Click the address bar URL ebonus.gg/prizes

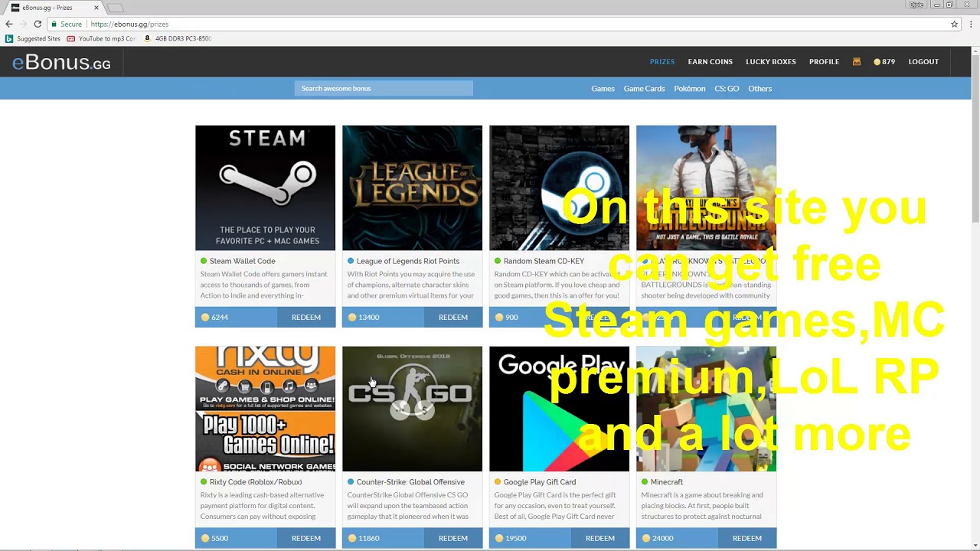click(x=129, y=24)
